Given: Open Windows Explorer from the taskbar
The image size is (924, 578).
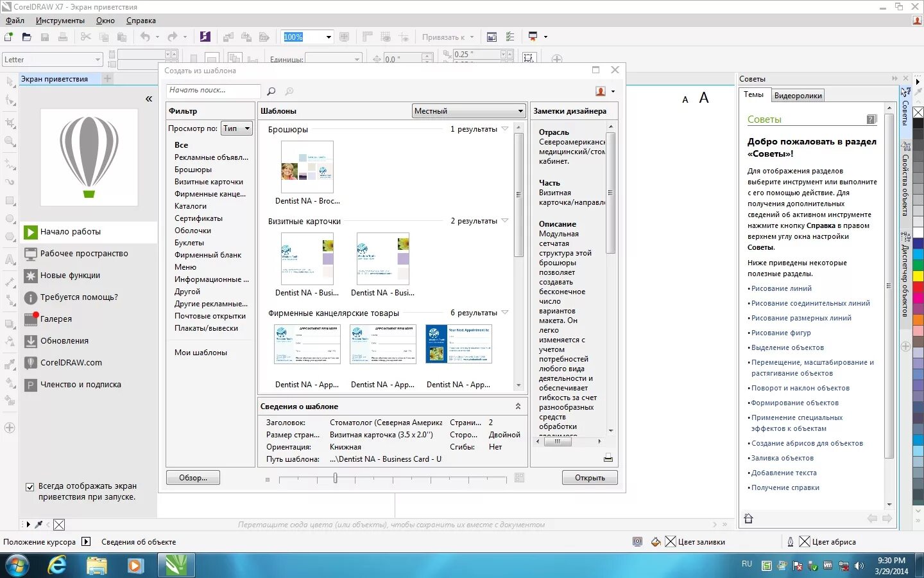Looking at the screenshot, I should coord(97,565).
